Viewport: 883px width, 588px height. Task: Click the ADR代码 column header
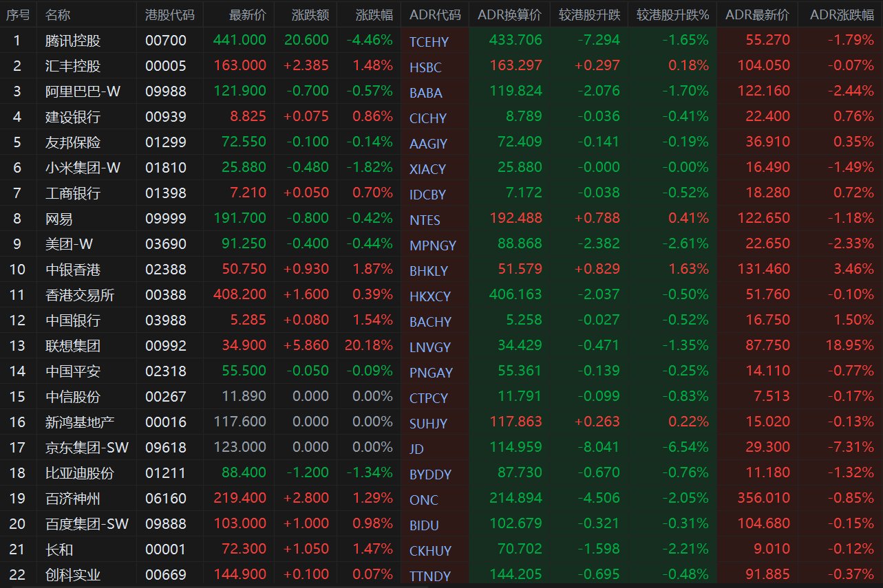(435, 14)
